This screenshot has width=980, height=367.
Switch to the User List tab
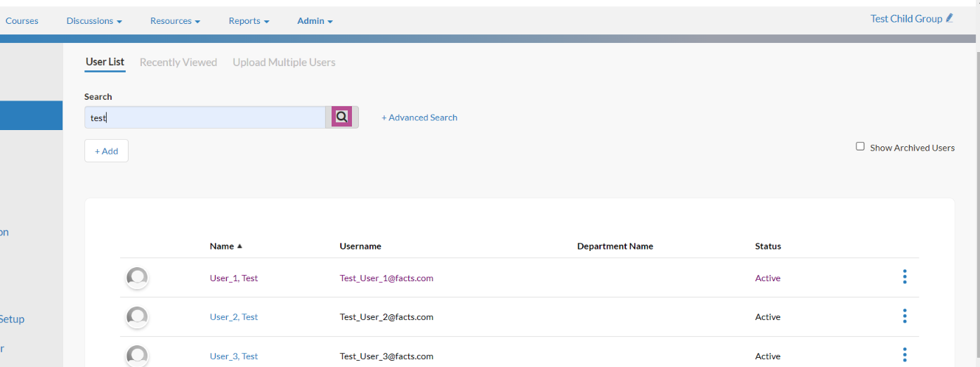coord(105,62)
